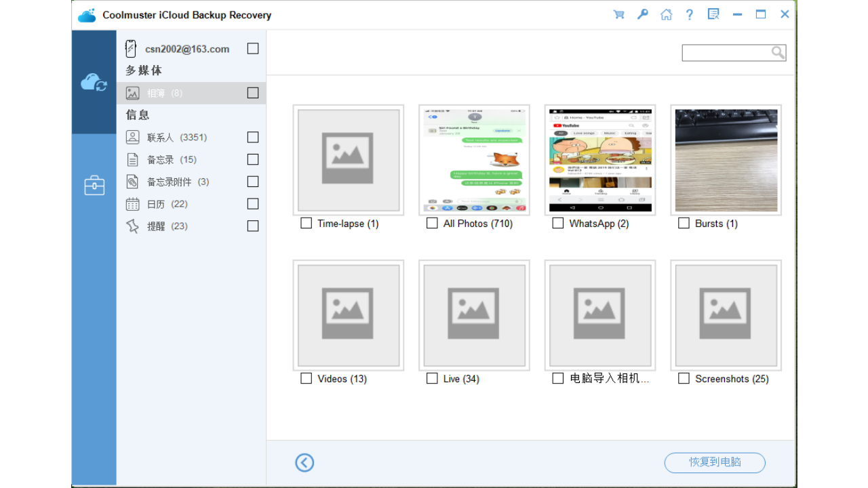Tick the Screenshots album checkbox
Viewport: 868px width, 488px height.
click(684, 378)
